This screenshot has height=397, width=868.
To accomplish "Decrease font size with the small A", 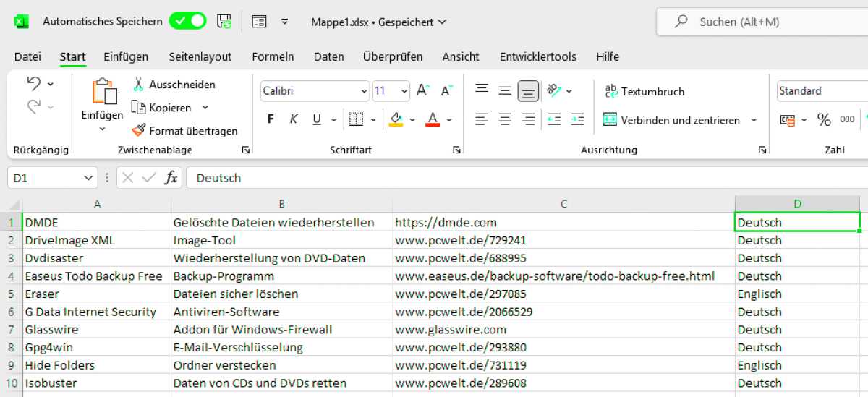I will point(446,91).
